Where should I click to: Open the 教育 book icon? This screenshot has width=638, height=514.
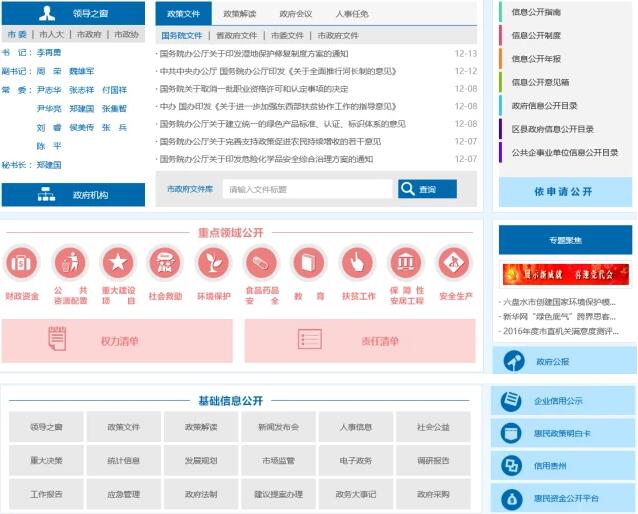pos(309,263)
